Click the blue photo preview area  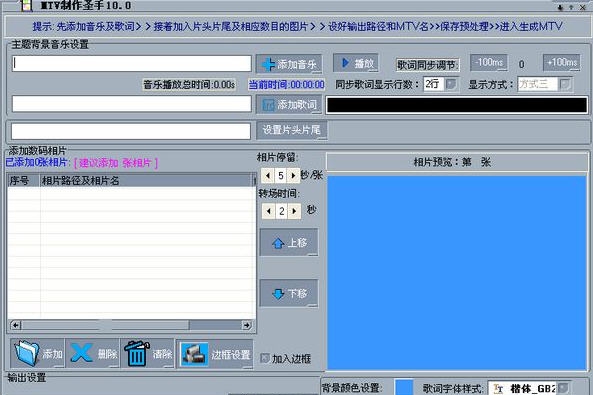pos(457,272)
